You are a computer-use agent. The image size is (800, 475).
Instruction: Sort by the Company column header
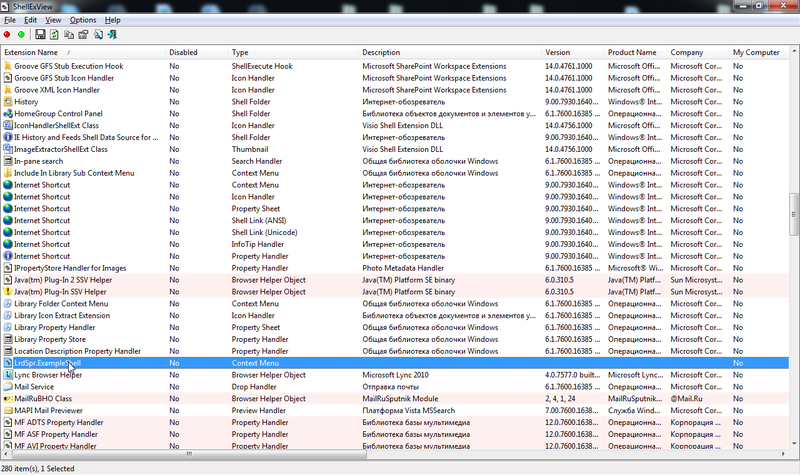[698, 52]
